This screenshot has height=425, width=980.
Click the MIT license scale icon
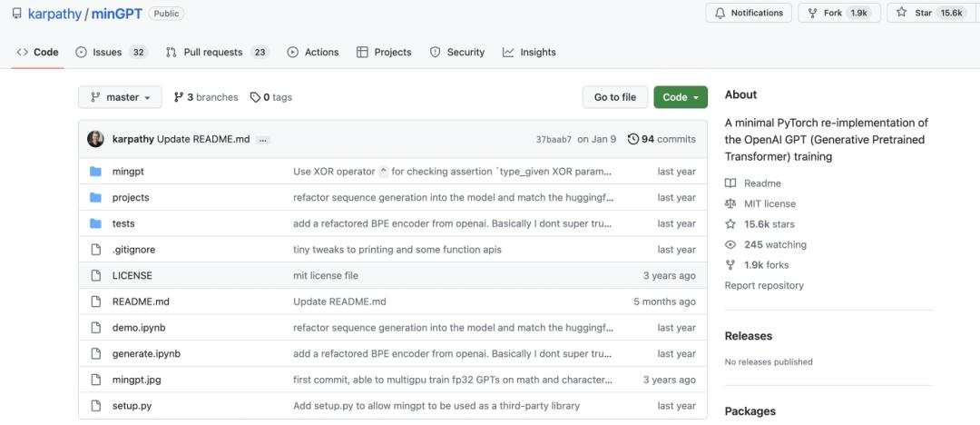(730, 203)
